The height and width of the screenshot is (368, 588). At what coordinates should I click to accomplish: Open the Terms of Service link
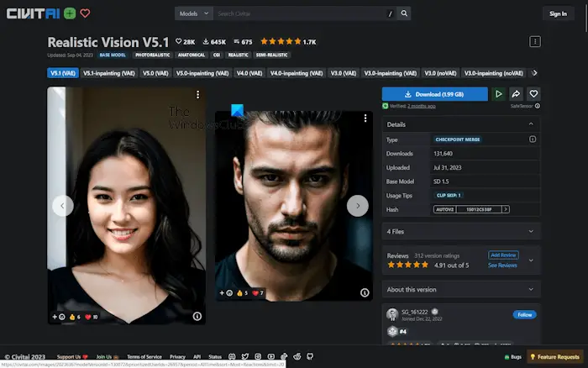144,356
